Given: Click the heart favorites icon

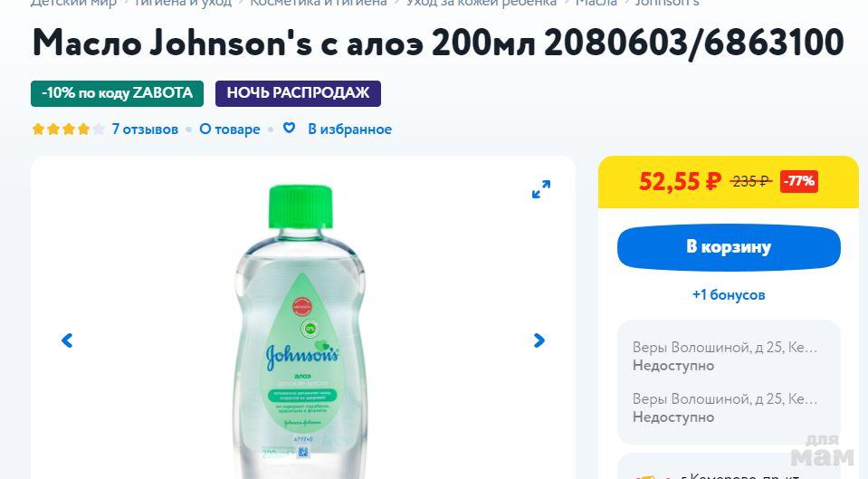Looking at the screenshot, I should pyautogui.click(x=289, y=128).
